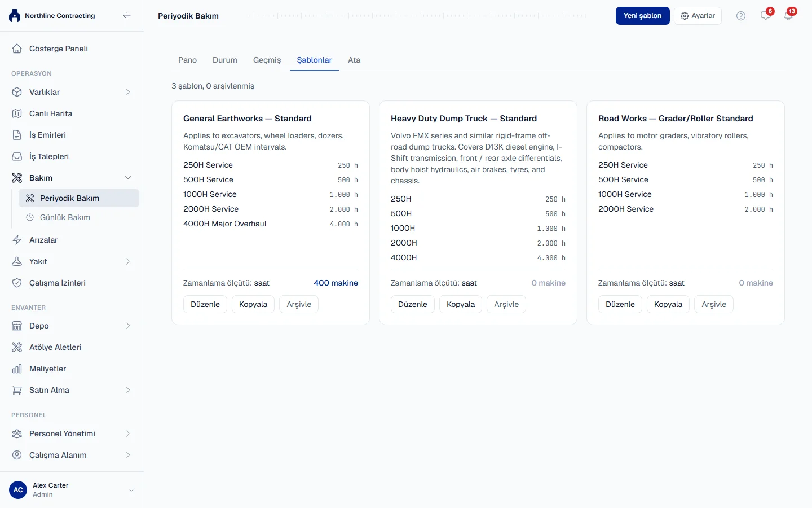Click the Atölye Aletleri tools icon
Viewport: 812px width, 508px height.
(17, 347)
